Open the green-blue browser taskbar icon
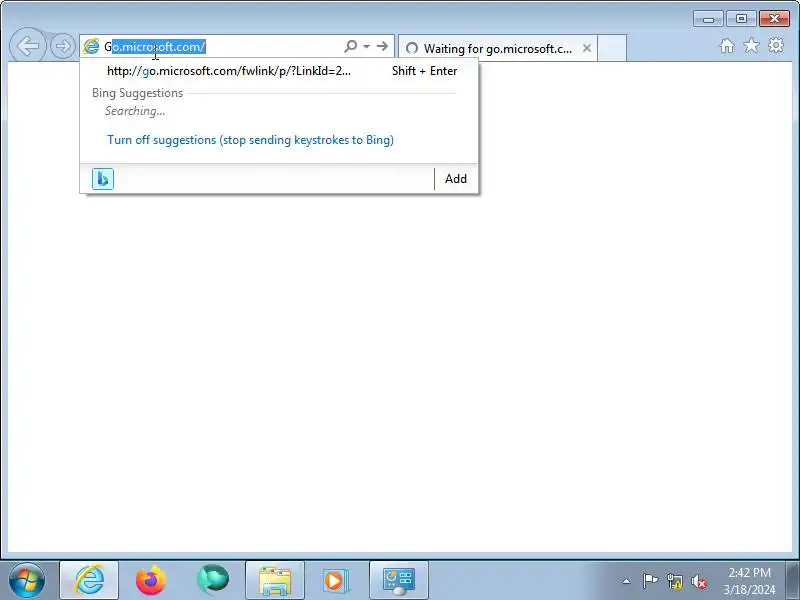 (x=213, y=580)
